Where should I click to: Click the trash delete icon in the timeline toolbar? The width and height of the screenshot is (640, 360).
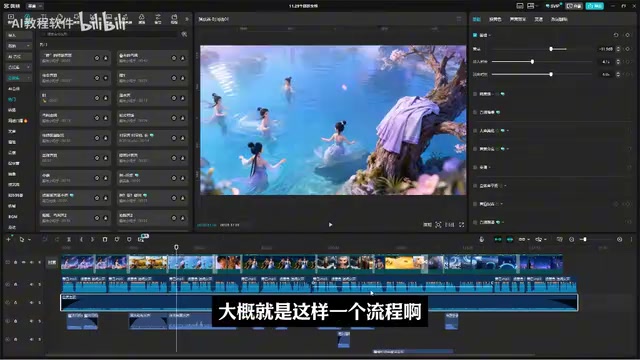[105, 240]
